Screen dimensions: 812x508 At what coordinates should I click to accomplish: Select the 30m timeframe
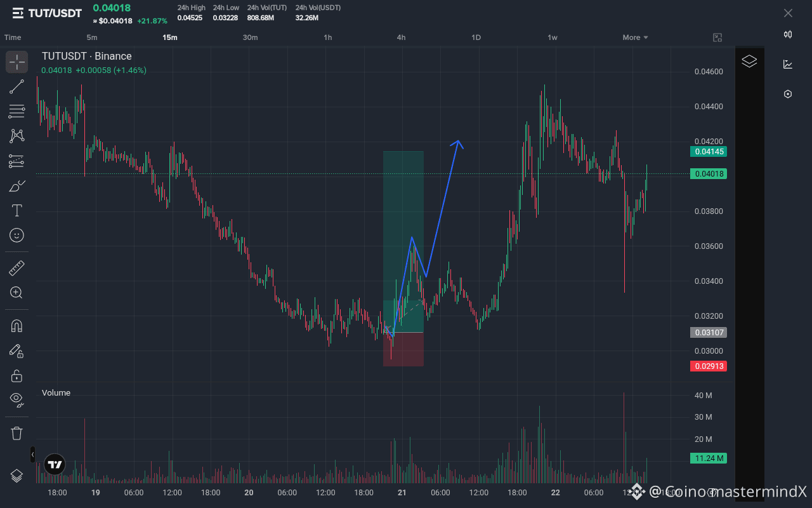(251, 37)
